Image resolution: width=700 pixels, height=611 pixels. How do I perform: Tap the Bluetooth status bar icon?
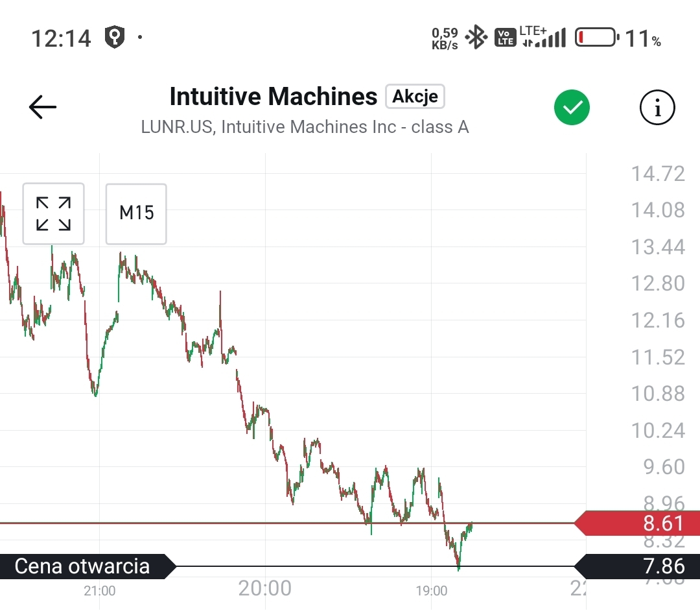(477, 38)
